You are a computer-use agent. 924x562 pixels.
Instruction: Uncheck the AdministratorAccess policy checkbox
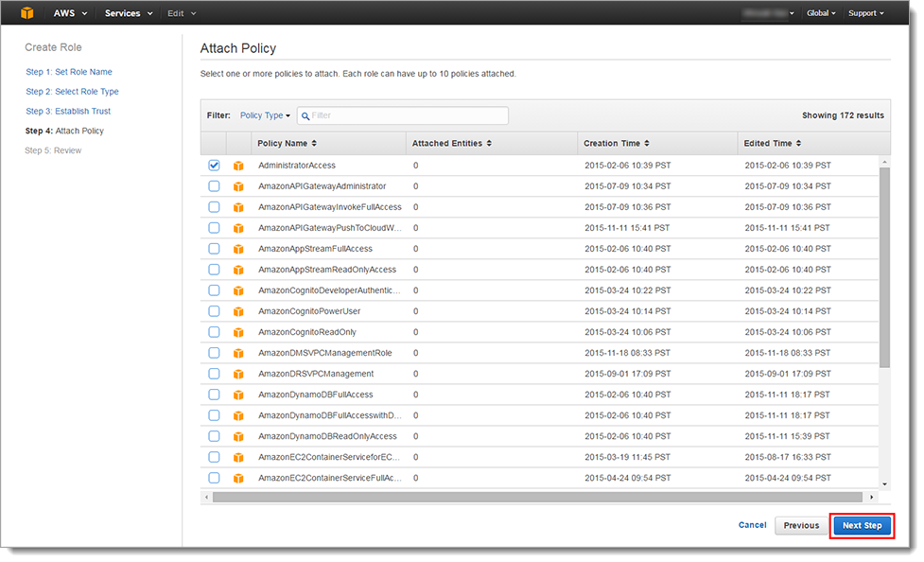click(214, 166)
